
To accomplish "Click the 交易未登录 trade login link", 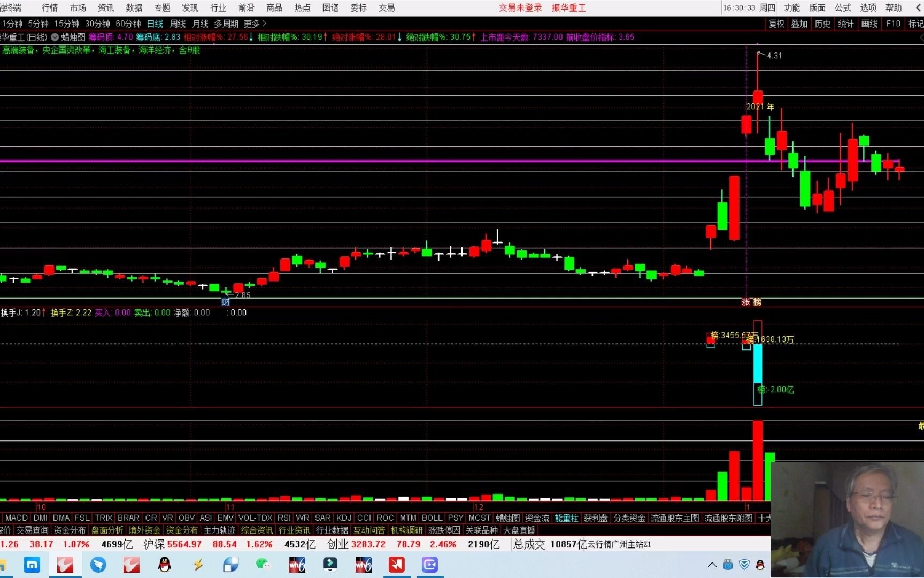I will pyautogui.click(x=520, y=8).
